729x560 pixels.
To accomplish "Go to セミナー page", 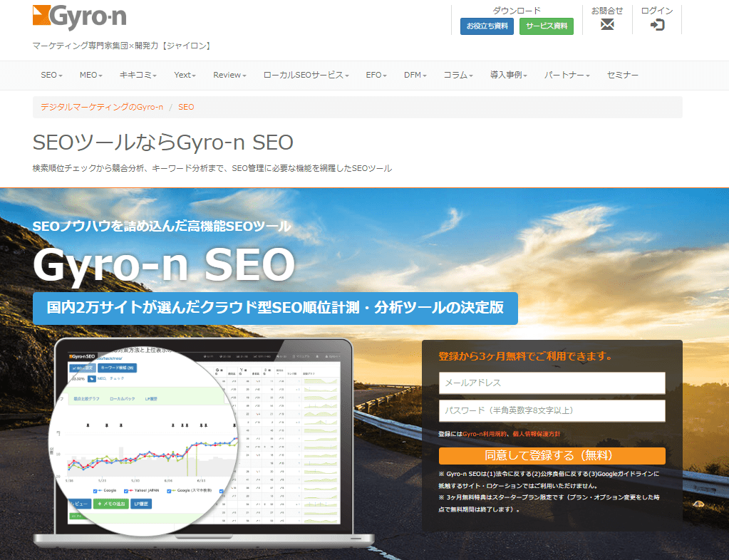I will point(622,76).
